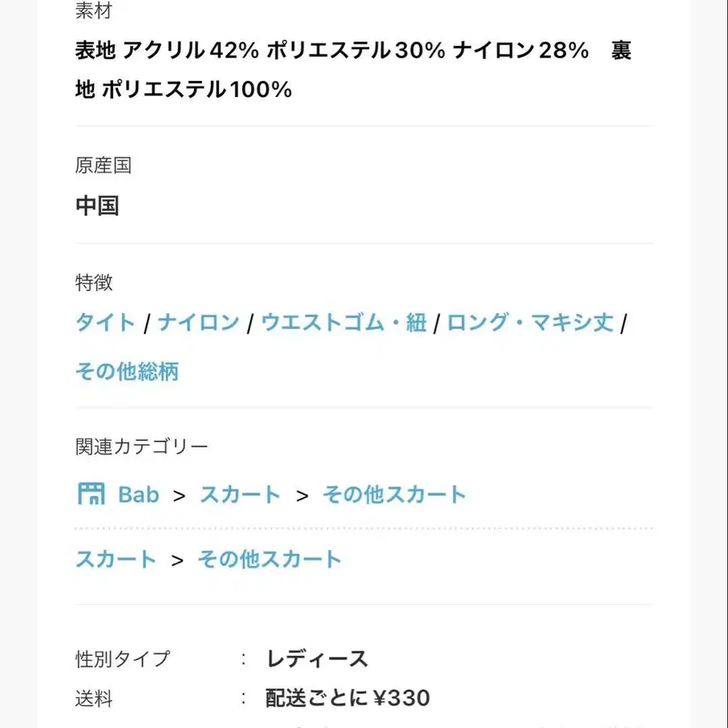Open the その他総柄 feature tag

tap(127, 371)
